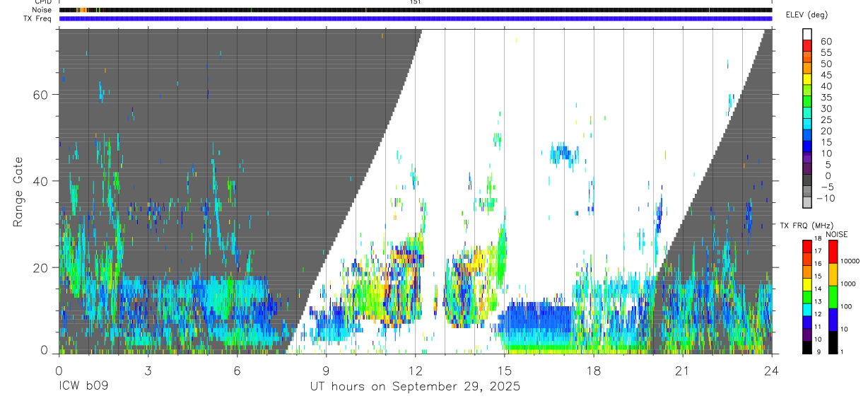Select the red segment of ELEV color bar
868x401 pixels.
[808, 47]
